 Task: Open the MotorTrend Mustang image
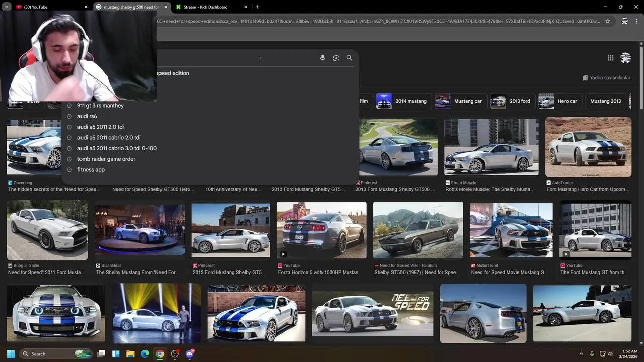(511, 230)
